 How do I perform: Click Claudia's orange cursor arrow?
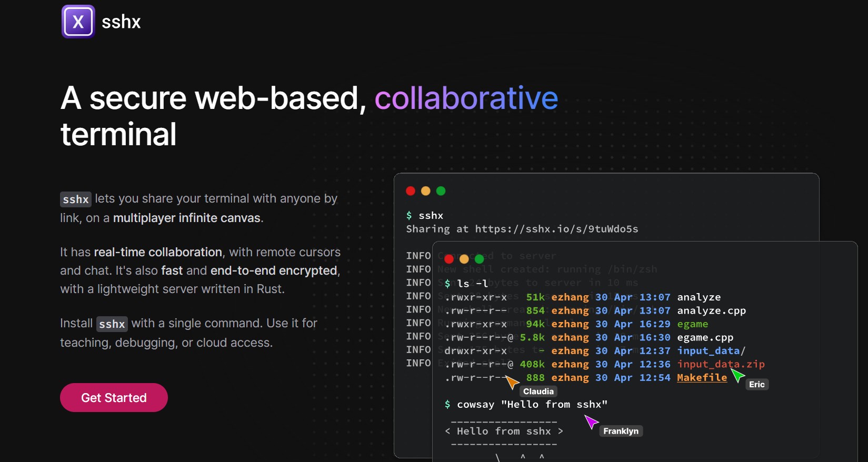[x=512, y=382]
